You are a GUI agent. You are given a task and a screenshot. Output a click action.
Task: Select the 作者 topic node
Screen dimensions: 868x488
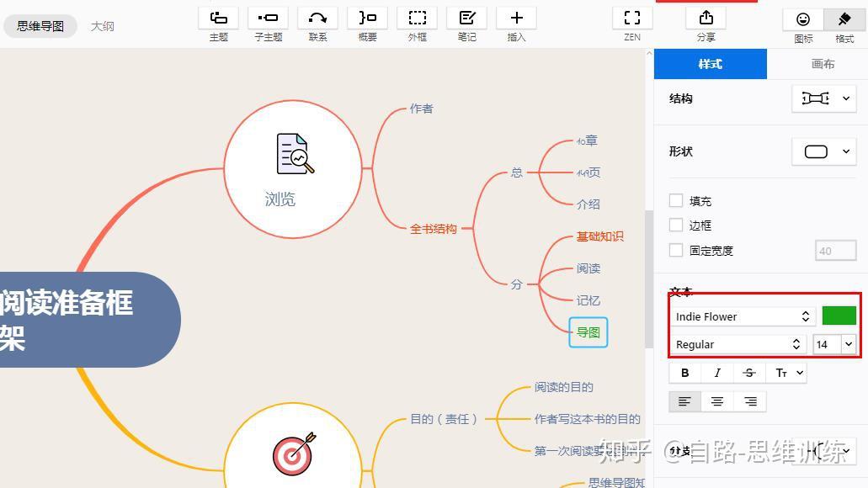coord(421,109)
